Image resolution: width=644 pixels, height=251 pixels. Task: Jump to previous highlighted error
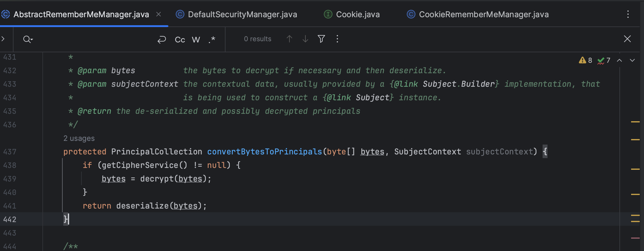point(619,60)
